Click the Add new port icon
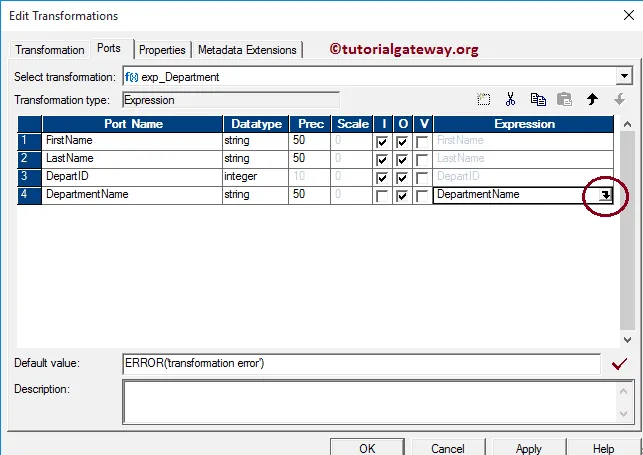Image resolution: width=643 pixels, height=455 pixels. [484, 99]
